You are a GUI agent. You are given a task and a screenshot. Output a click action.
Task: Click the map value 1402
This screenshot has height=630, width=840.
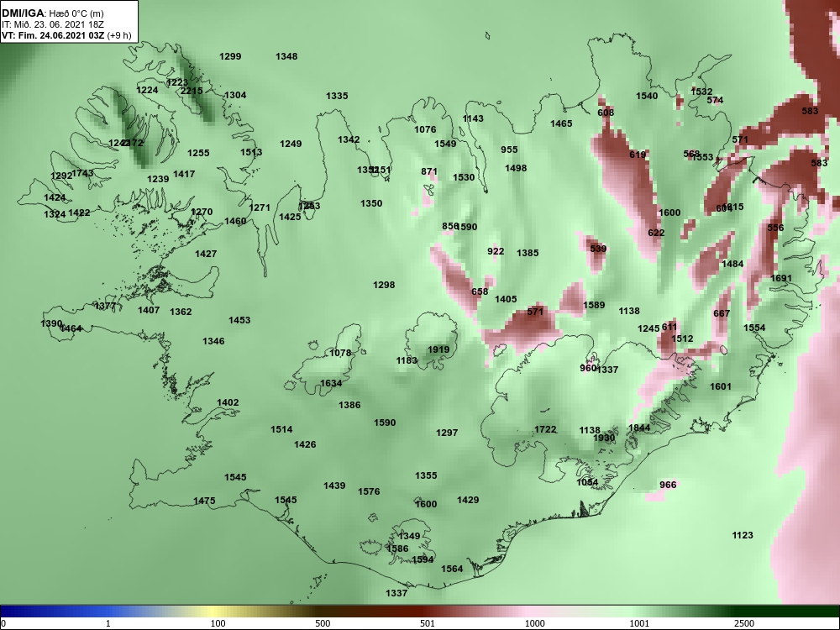[x=228, y=402]
